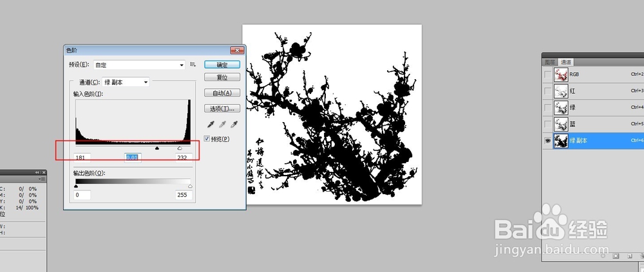644x272 pixels.
Task: Click the 输出色阶(O) label
Action: point(88,173)
